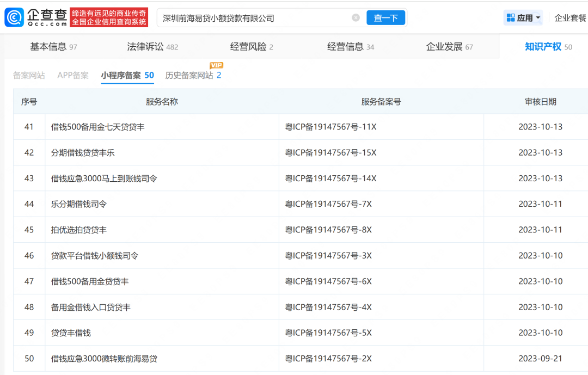Switch to 经营信息 tab
Screen dimensions: 588x375
[x=351, y=47]
